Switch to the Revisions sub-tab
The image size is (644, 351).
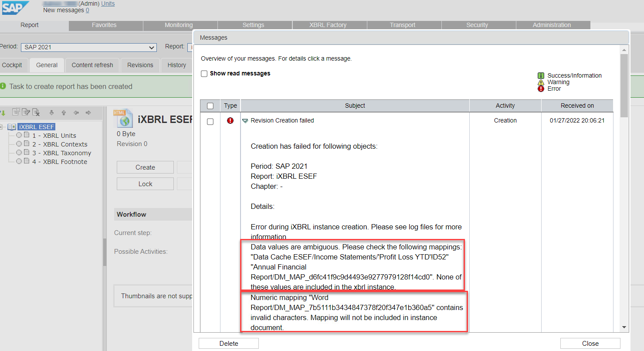(140, 65)
